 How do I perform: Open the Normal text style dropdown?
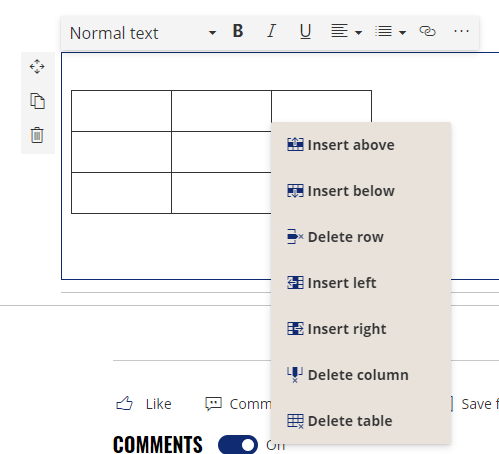(143, 33)
